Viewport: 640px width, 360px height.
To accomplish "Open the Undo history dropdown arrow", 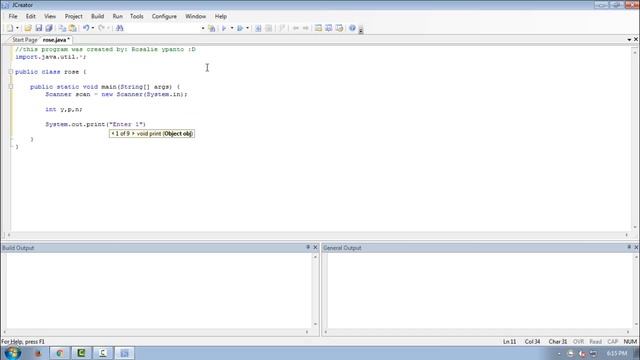I will click(93, 28).
